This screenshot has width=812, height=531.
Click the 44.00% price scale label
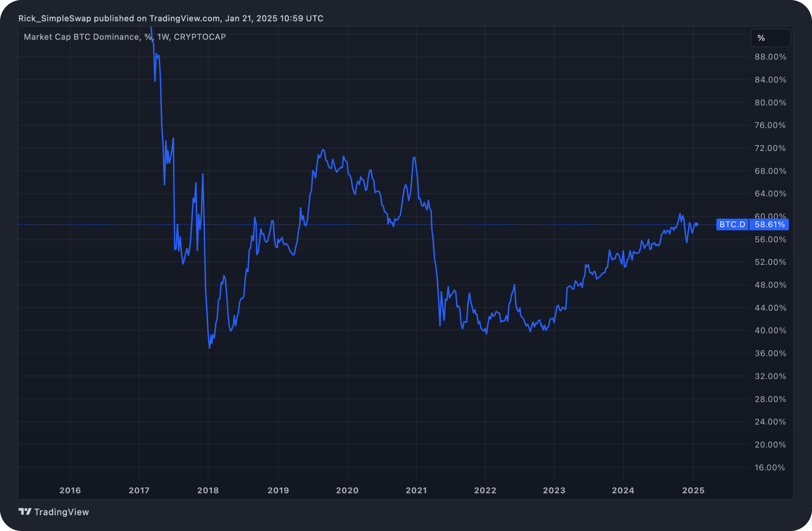pos(770,308)
